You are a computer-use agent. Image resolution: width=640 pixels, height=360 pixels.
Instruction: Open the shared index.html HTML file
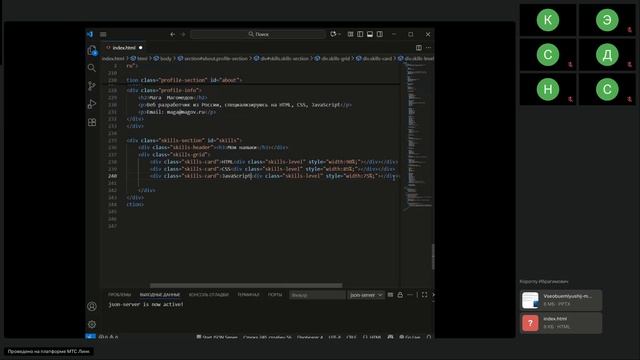(x=561, y=322)
